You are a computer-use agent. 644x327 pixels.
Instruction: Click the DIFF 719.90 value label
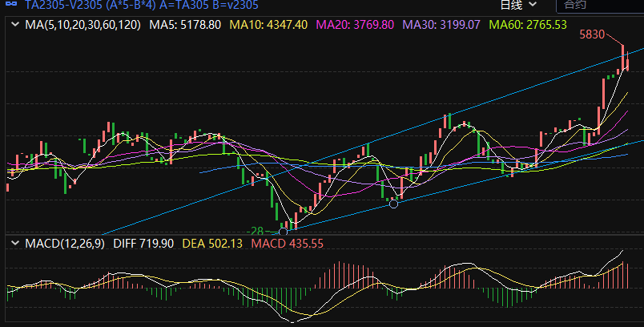pyautogui.click(x=144, y=244)
